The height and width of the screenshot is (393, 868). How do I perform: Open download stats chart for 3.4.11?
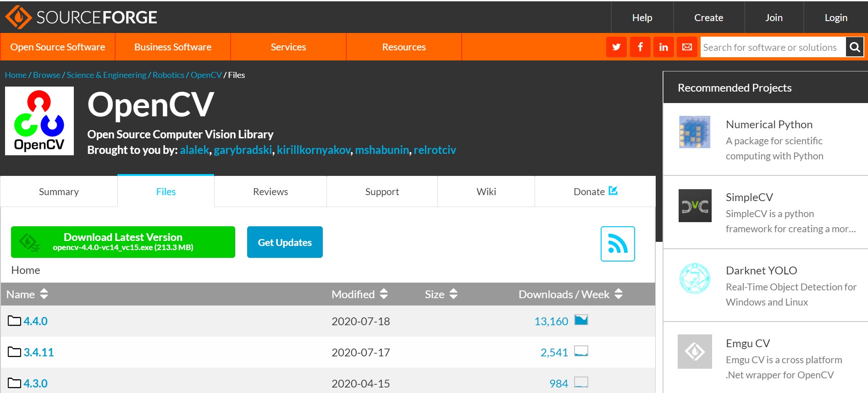pyautogui.click(x=581, y=351)
